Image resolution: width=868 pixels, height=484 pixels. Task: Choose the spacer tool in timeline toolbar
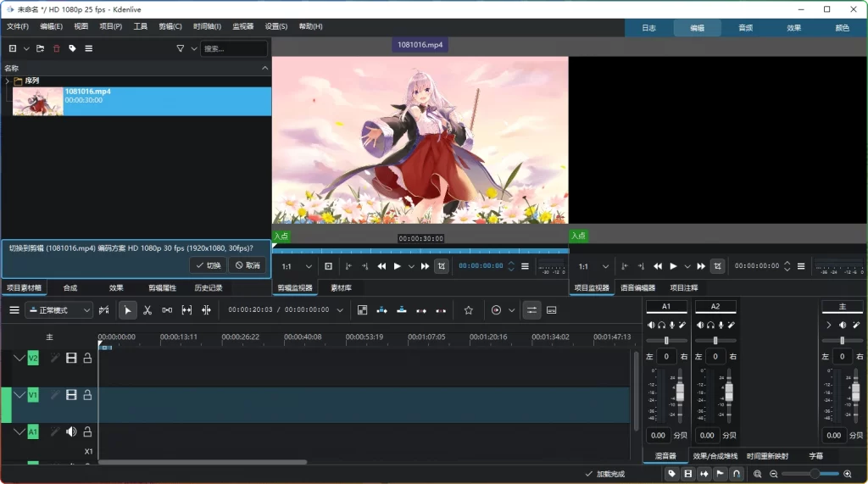click(167, 310)
